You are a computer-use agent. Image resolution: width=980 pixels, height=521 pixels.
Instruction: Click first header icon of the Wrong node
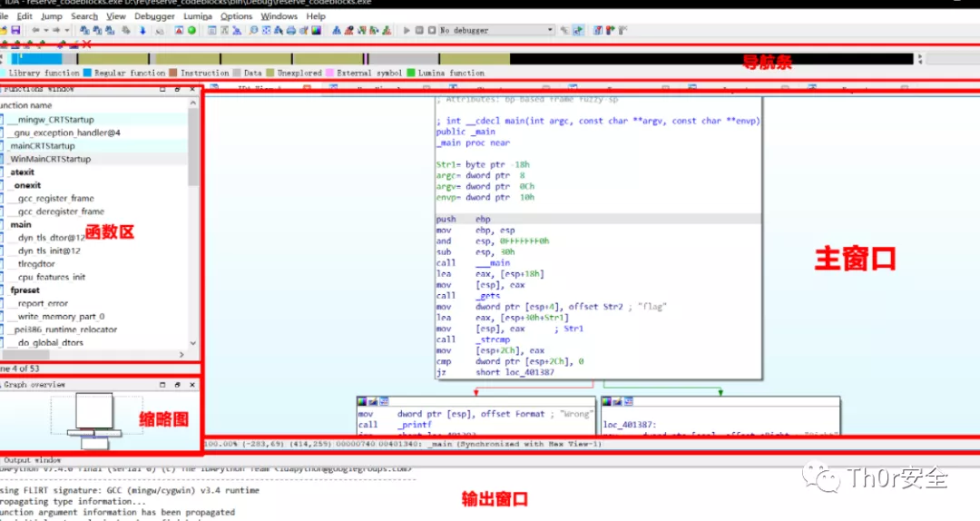click(362, 401)
